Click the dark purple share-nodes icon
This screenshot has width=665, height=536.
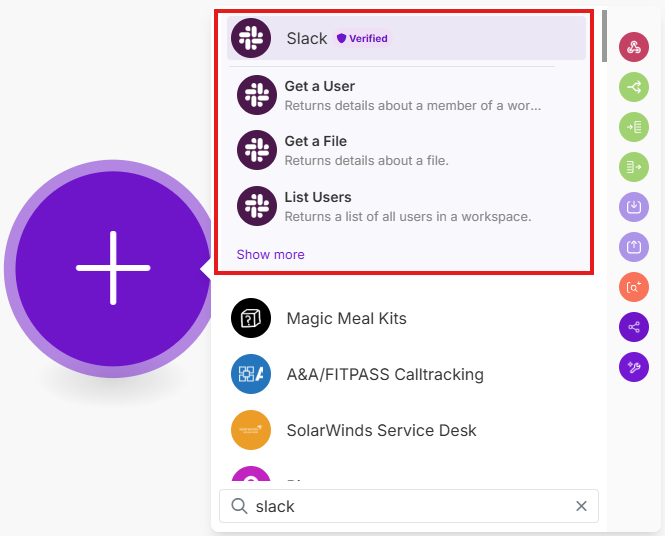(x=634, y=327)
